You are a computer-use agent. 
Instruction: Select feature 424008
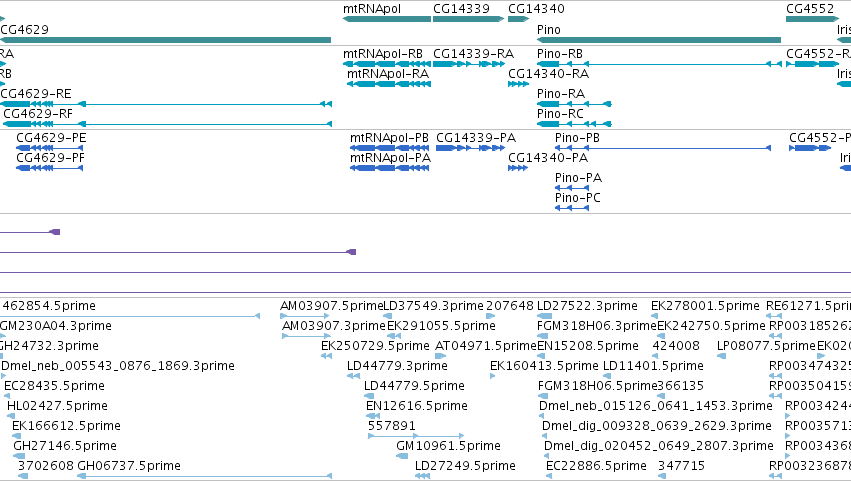tap(676, 346)
